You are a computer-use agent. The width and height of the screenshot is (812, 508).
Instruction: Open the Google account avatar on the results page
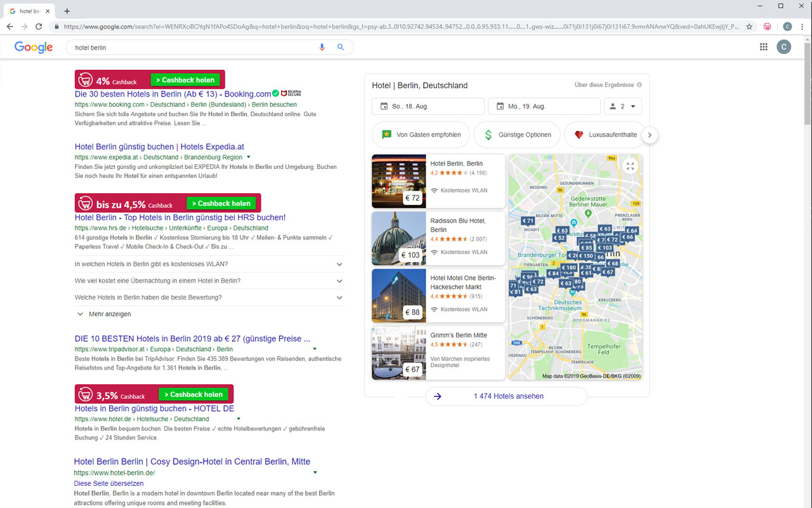pyautogui.click(x=784, y=47)
